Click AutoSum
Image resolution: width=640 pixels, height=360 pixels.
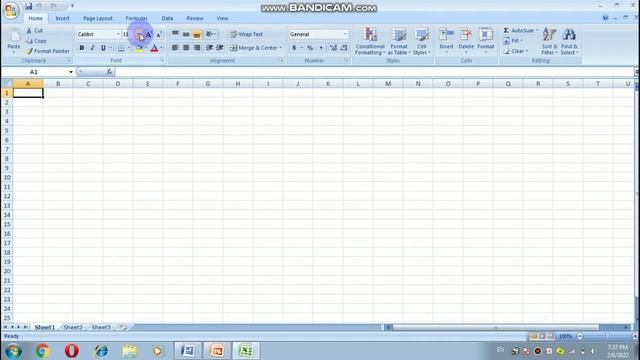(519, 31)
